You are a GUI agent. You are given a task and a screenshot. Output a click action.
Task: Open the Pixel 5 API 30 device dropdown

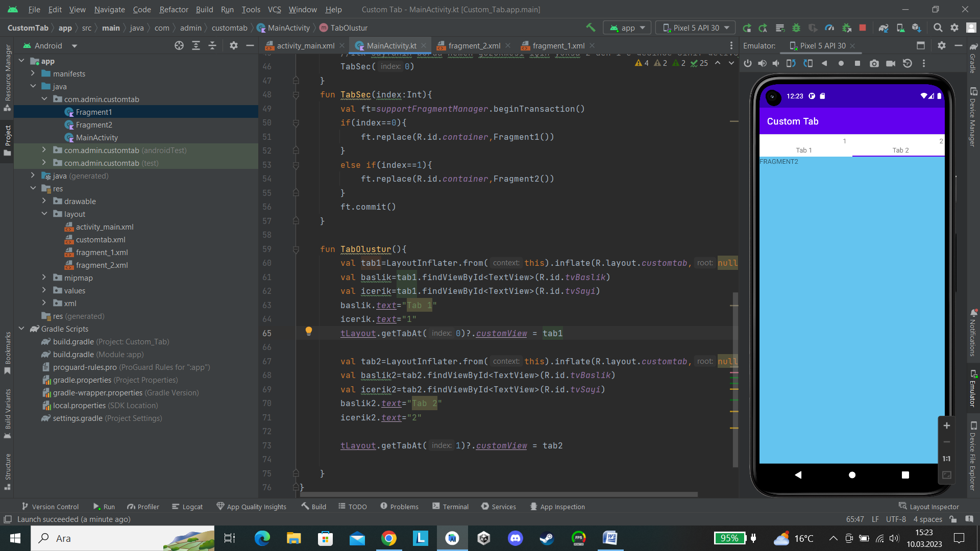(695, 28)
